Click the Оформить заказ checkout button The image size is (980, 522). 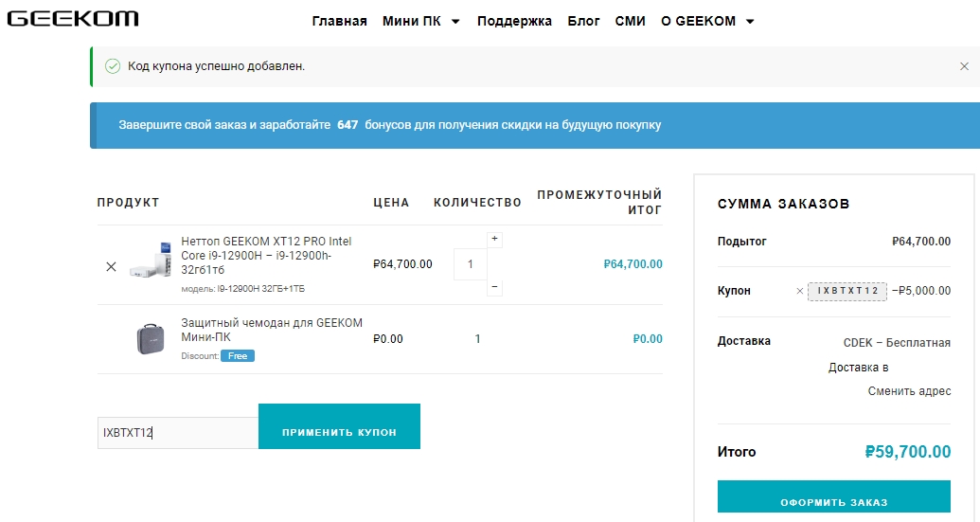point(833,501)
